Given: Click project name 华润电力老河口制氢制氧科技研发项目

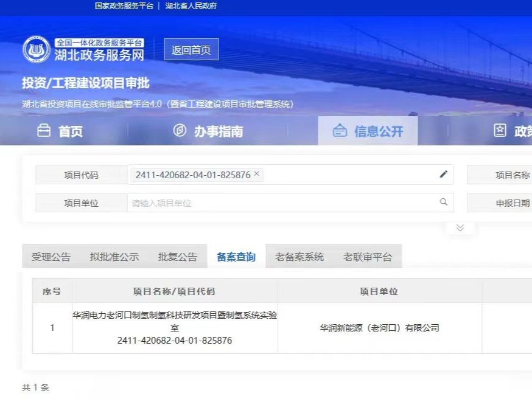Looking at the screenshot, I should tap(175, 321).
